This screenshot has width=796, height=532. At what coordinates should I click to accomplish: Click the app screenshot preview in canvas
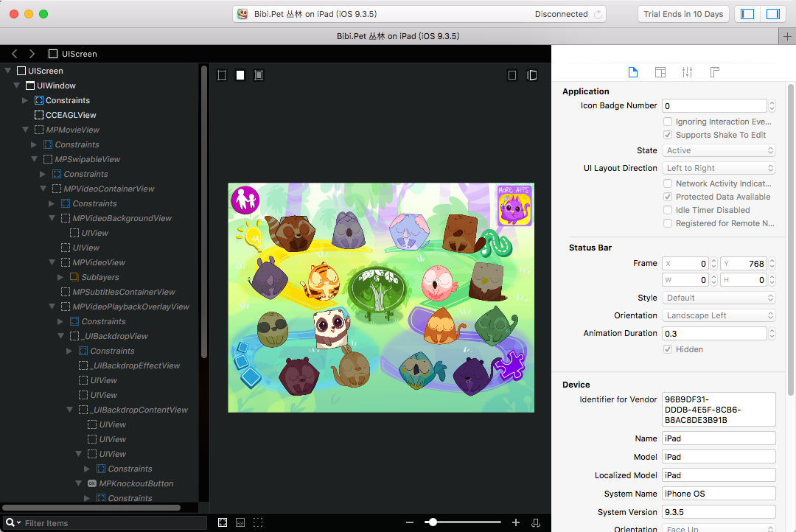point(381,298)
